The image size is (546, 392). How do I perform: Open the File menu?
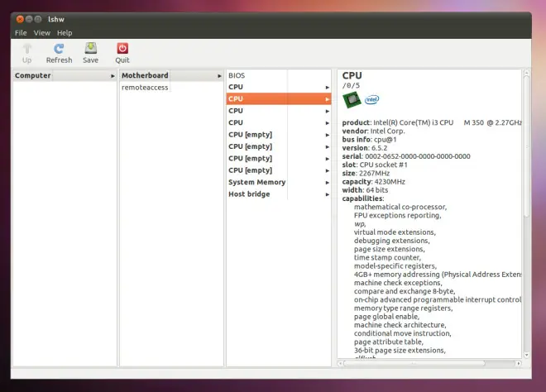click(21, 33)
